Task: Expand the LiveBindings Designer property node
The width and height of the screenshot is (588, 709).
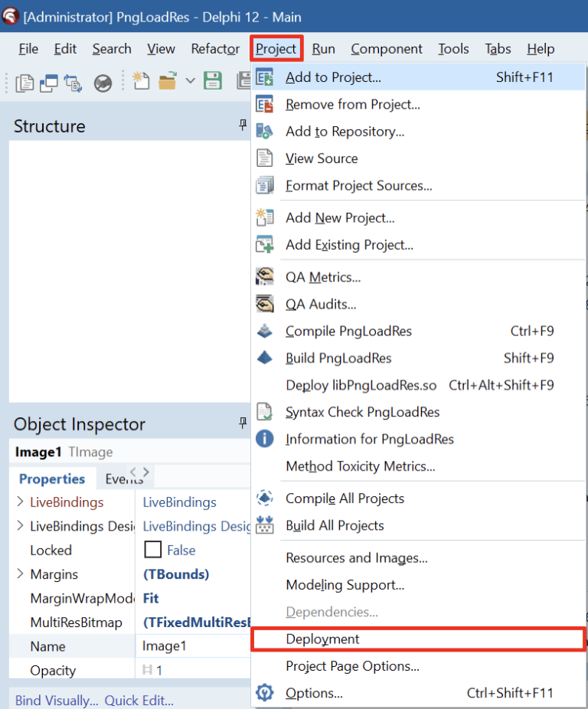Action: tap(20, 526)
